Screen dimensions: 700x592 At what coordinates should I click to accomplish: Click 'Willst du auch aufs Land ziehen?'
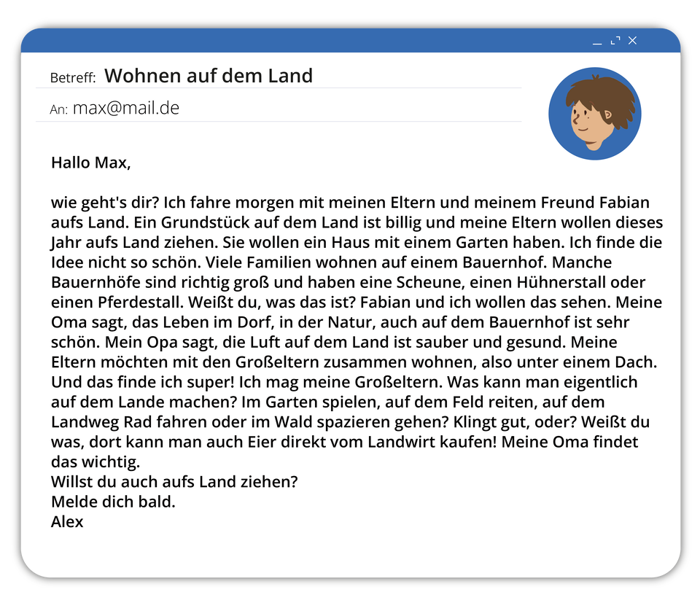pyautogui.click(x=174, y=482)
